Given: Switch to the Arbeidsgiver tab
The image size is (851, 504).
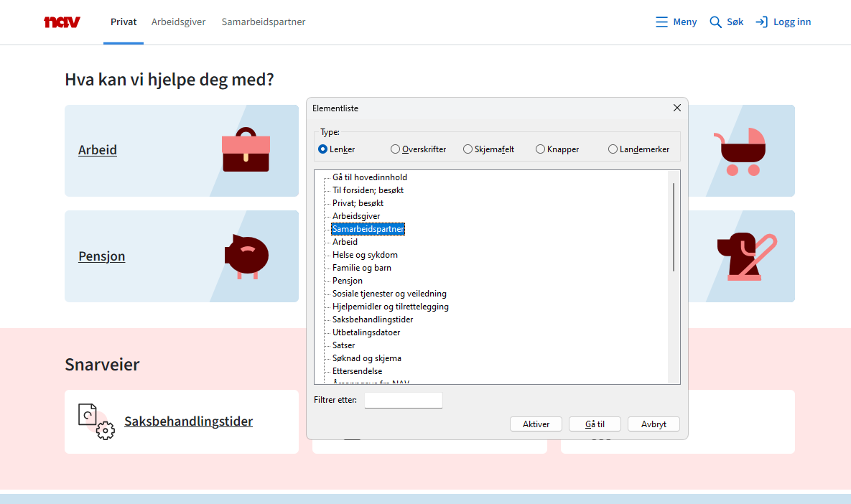Looking at the screenshot, I should point(178,22).
